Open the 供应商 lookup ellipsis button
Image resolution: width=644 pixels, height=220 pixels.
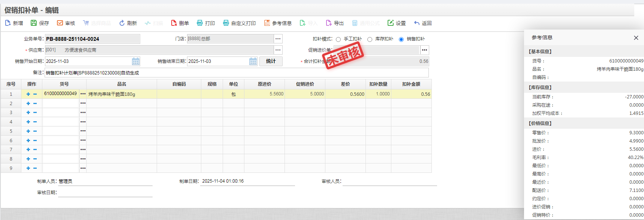tap(278, 50)
